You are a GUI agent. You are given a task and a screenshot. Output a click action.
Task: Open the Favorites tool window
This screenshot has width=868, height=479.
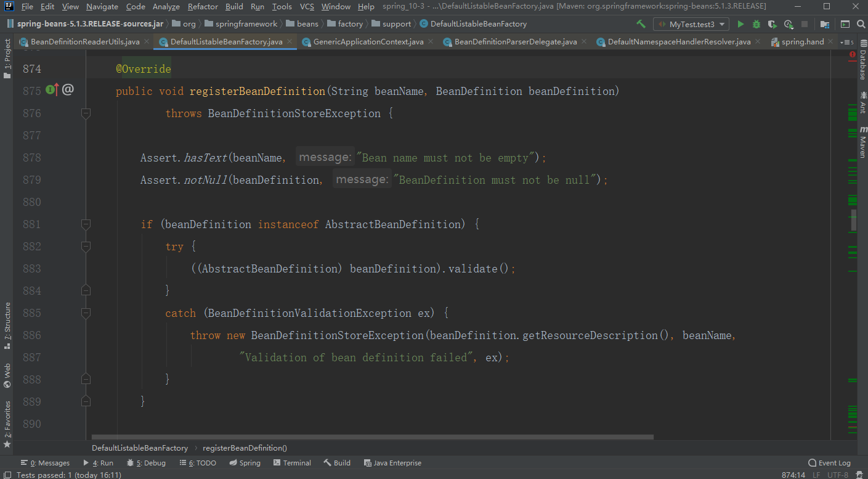pos(7,424)
